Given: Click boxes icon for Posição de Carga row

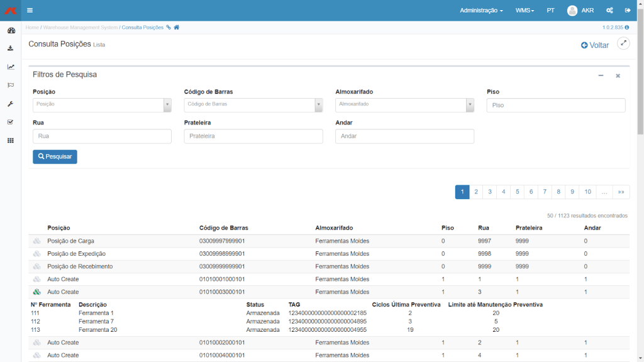Looking at the screenshot, I should tap(37, 241).
